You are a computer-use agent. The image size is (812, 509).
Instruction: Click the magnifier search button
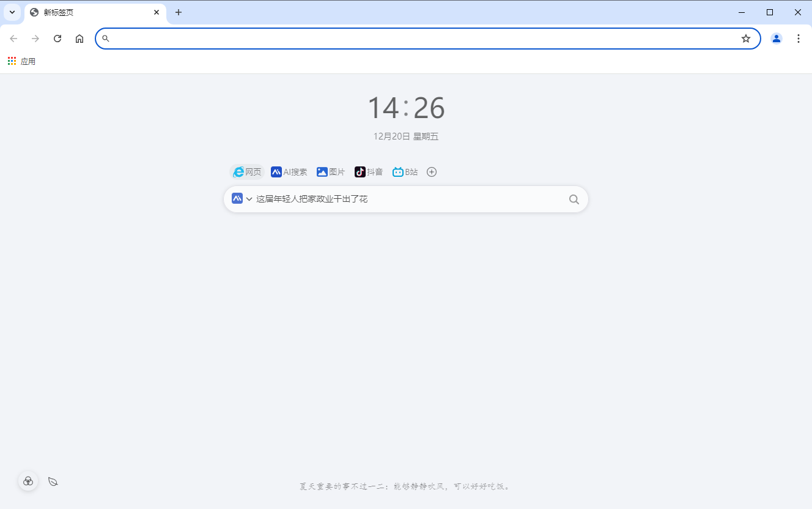574,199
